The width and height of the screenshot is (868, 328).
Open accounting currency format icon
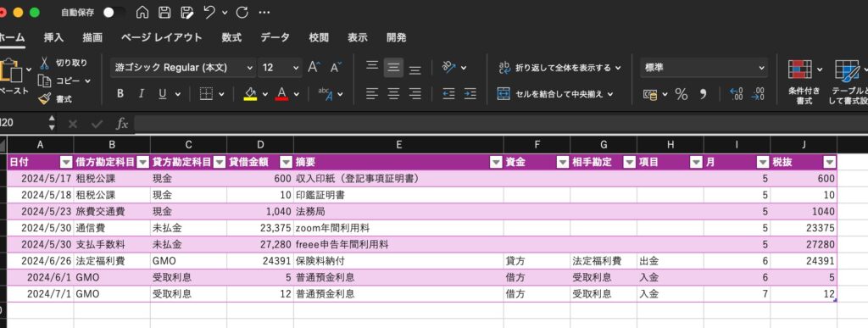coord(650,94)
